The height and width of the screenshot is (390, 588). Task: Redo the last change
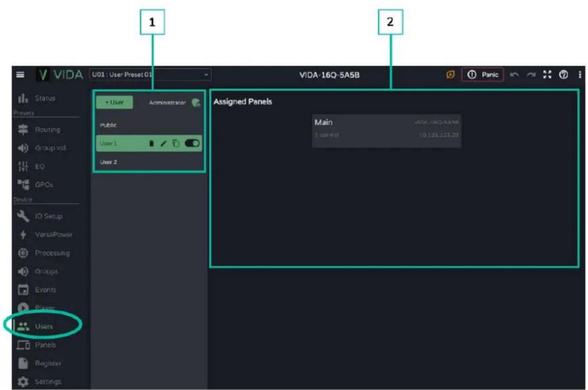531,75
